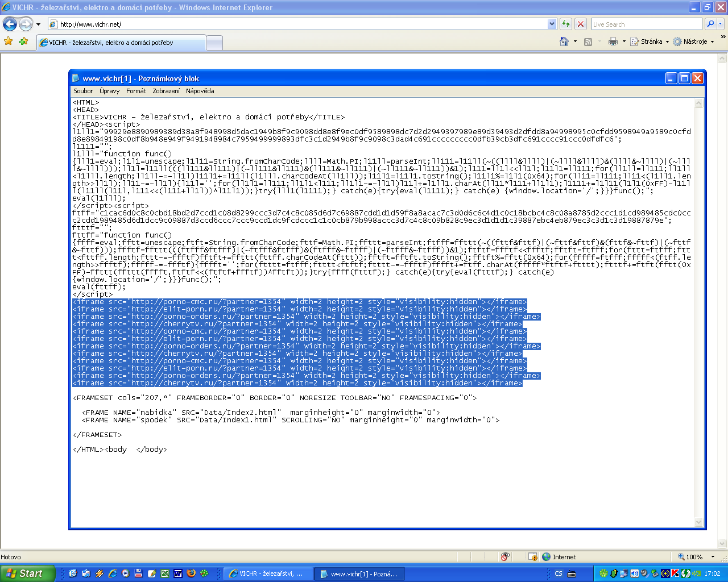Click the IE Forward arrow button
728x582 pixels.
[x=26, y=24]
